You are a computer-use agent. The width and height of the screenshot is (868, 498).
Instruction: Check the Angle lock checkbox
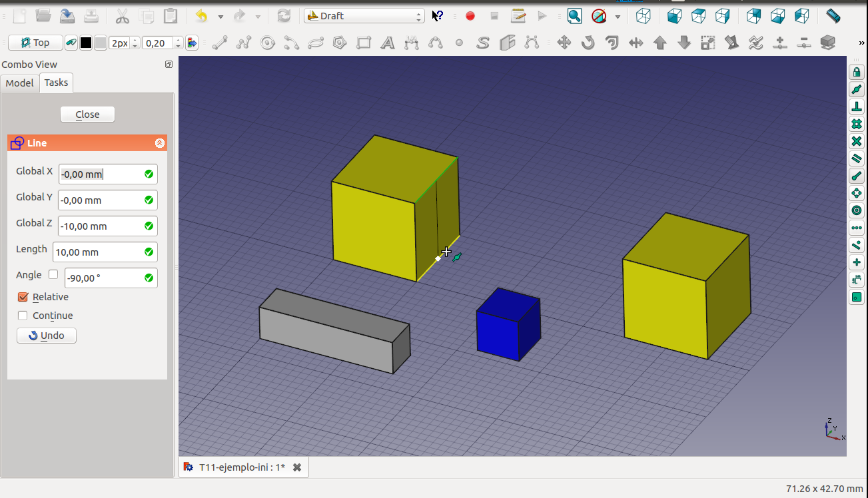click(53, 274)
